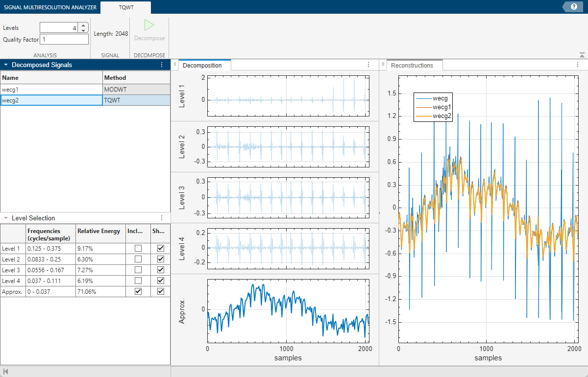
Task: Select the wecg1 signal row
Action: click(49, 89)
